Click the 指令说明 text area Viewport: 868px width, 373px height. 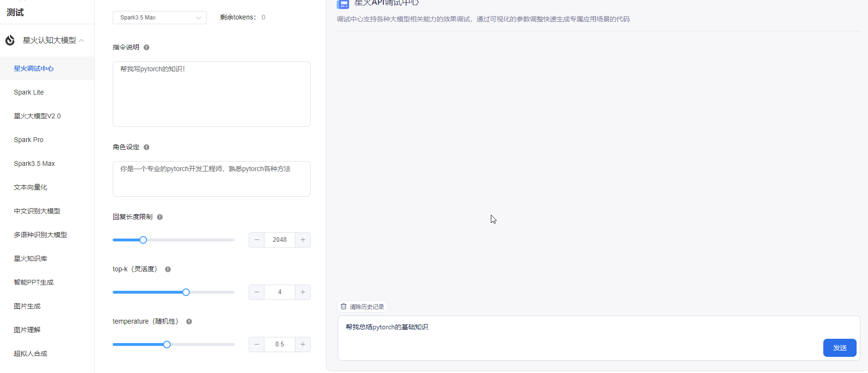coord(212,94)
